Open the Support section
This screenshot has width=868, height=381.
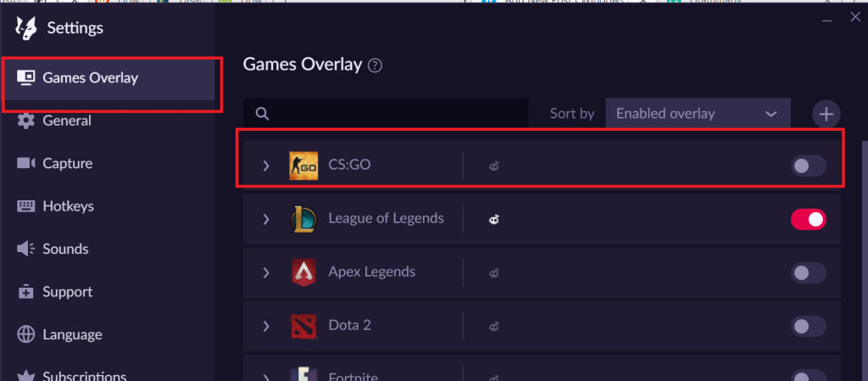click(x=67, y=292)
